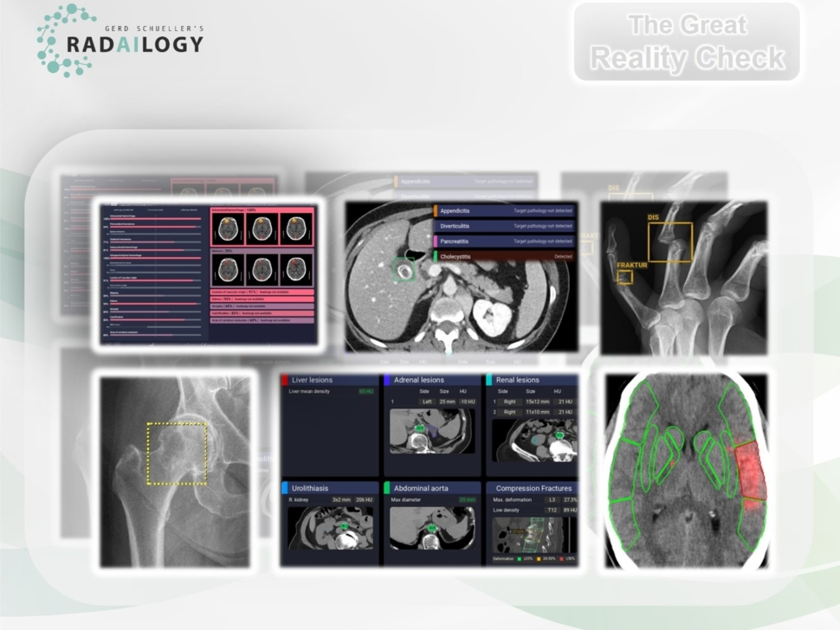Select the Diverticulitis result row
The height and width of the screenshot is (630, 840).
[504, 226]
